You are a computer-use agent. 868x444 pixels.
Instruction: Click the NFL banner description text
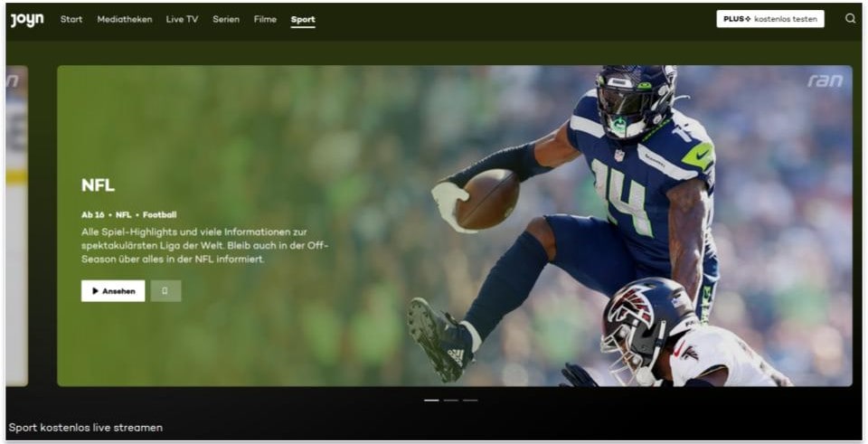click(x=204, y=246)
